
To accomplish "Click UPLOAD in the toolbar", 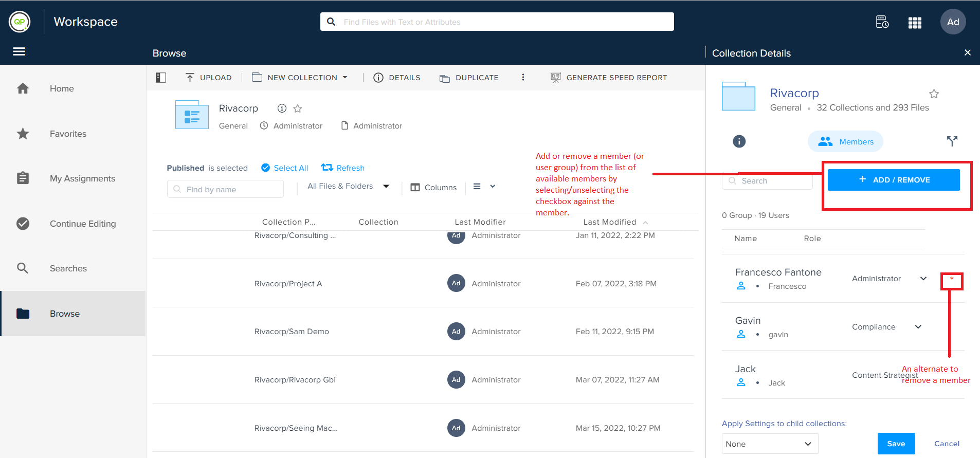I will [209, 78].
